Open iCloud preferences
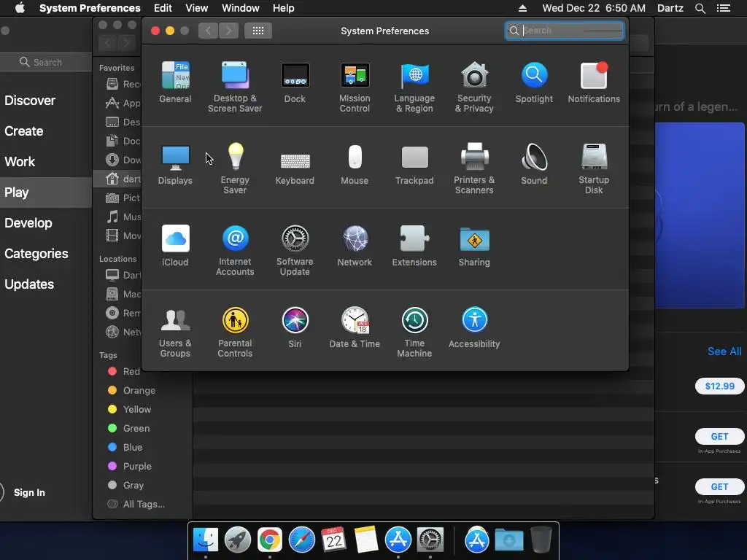 (175, 246)
